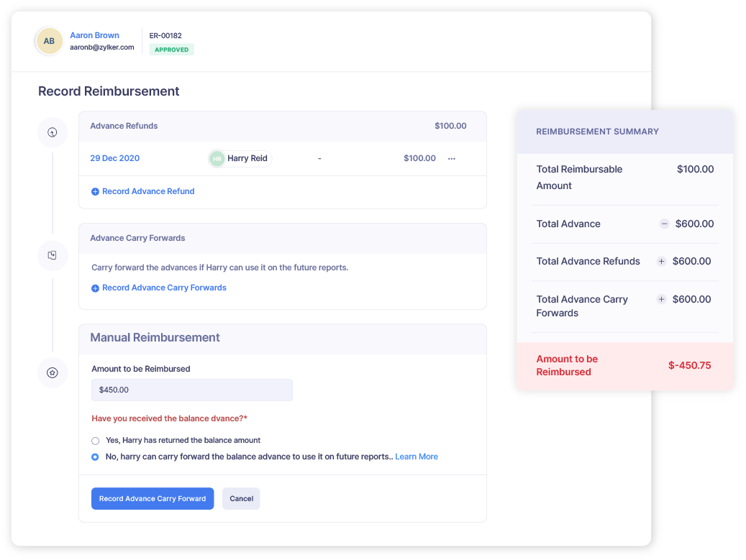This screenshot has height=560, width=746.
Task: Select 'Yes, Harry has returned the balance amount'
Action: pyautogui.click(x=95, y=440)
